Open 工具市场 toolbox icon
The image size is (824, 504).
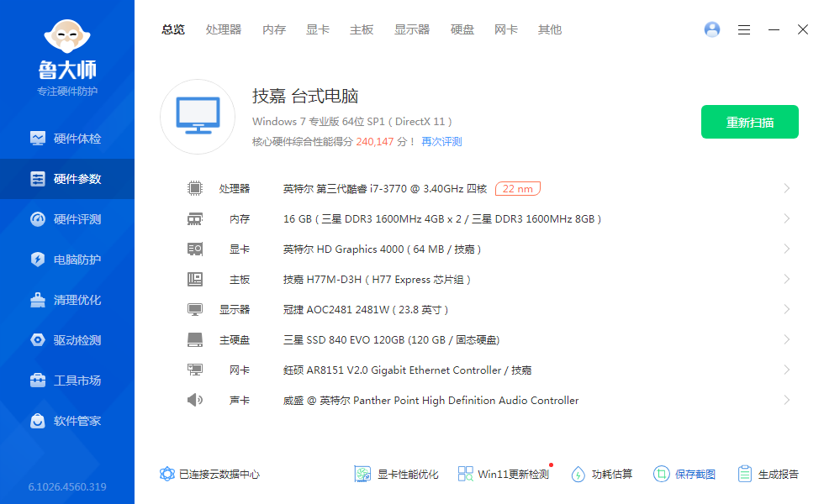(x=38, y=381)
